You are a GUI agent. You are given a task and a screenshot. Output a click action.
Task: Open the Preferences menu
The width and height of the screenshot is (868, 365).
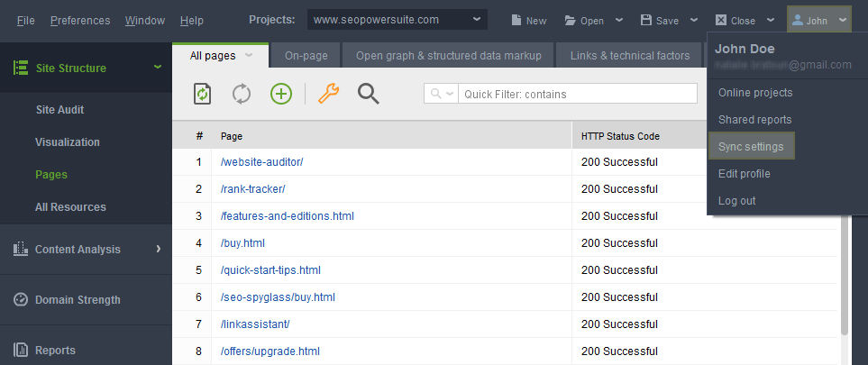80,21
